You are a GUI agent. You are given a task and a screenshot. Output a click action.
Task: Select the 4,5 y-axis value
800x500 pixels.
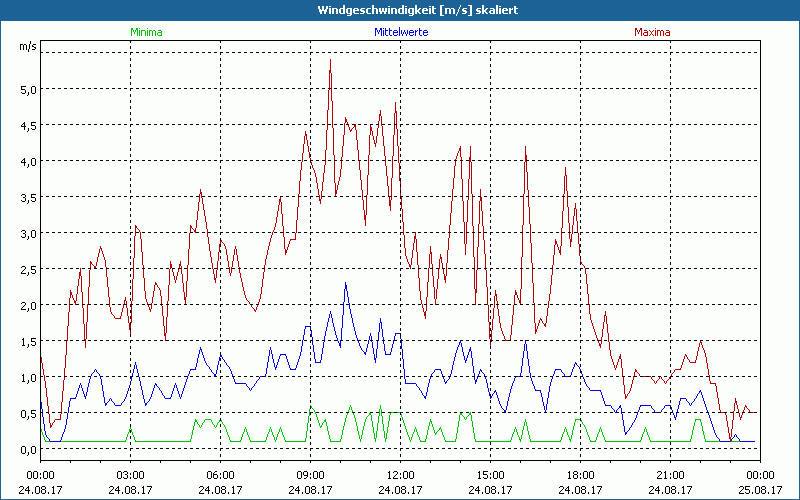(28, 125)
